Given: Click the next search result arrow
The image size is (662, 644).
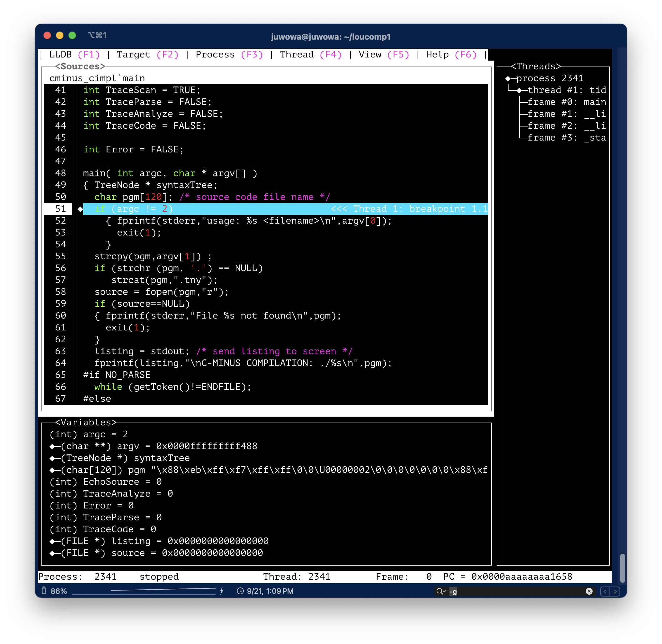Looking at the screenshot, I should click(x=615, y=591).
